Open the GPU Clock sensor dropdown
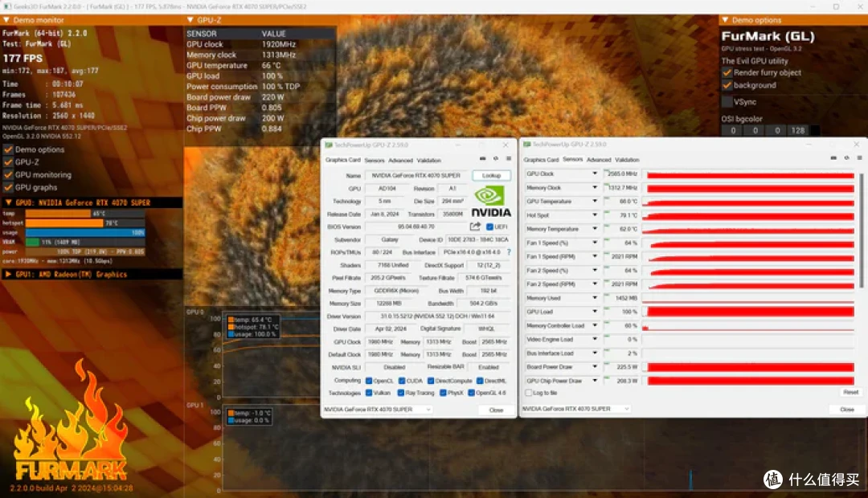Screen dimensions: 868x498 coord(595,173)
